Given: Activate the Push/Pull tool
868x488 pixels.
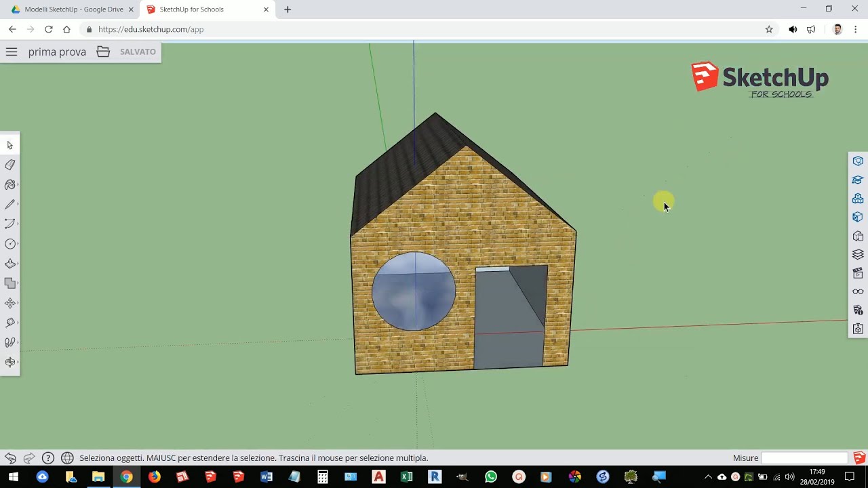Looking at the screenshot, I should (x=9, y=264).
